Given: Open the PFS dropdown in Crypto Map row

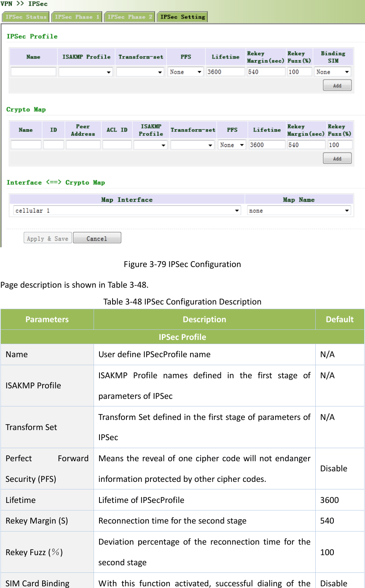Looking at the screenshot, I should tap(231, 144).
